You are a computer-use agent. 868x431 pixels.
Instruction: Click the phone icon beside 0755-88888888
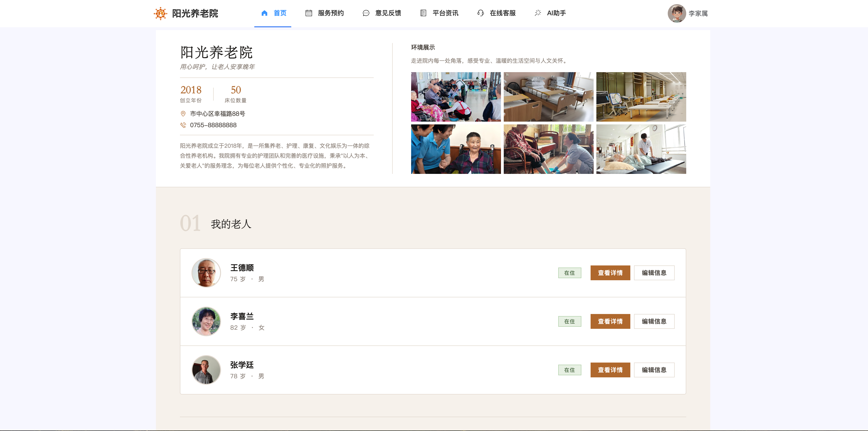tap(183, 125)
